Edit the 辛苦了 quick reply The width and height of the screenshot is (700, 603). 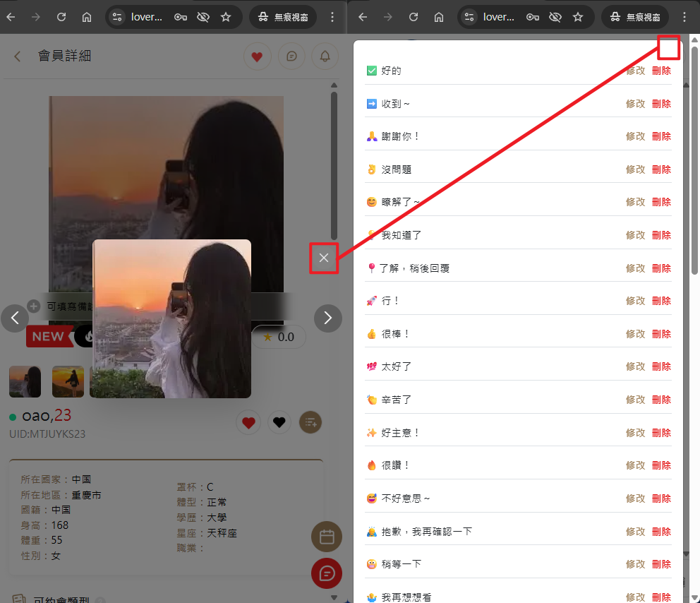pyautogui.click(x=635, y=400)
